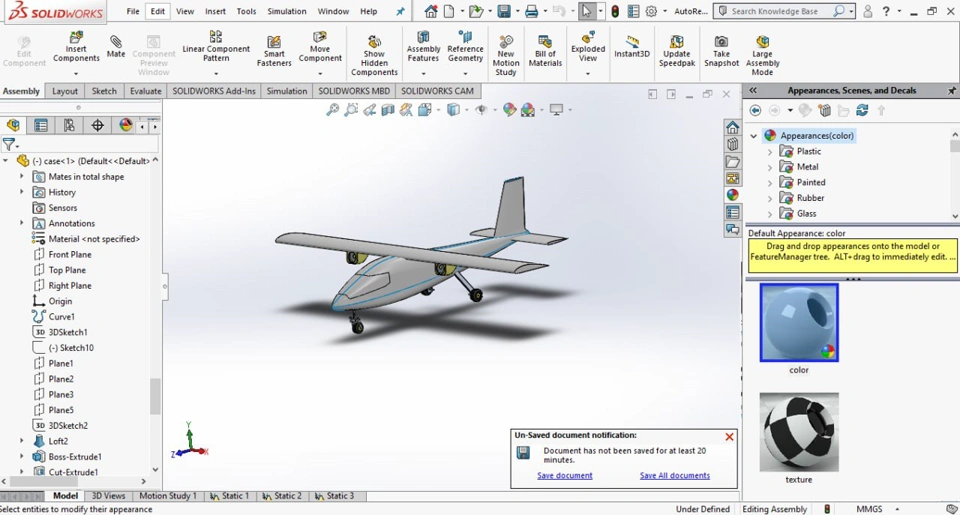Screen dimensions: 960x515
Task: Click the Exploded View tool
Action: pyautogui.click(x=588, y=47)
